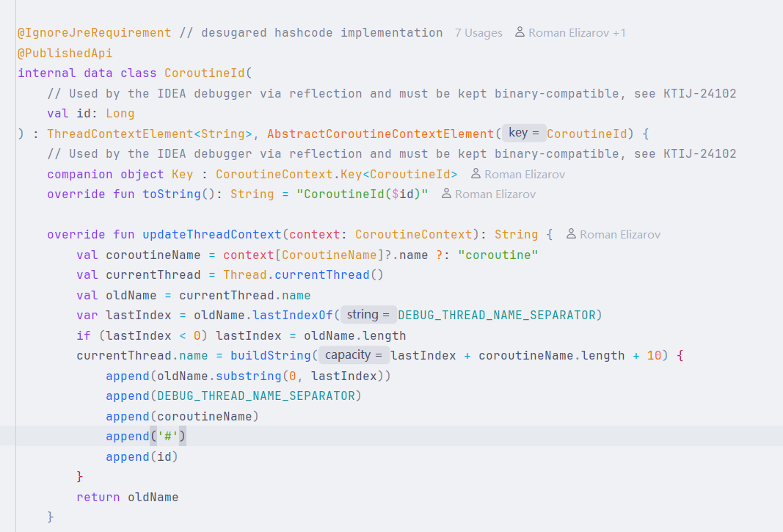Viewport: 783px width, 532px height.
Task: Click the buildString function call
Action: click(x=271, y=356)
